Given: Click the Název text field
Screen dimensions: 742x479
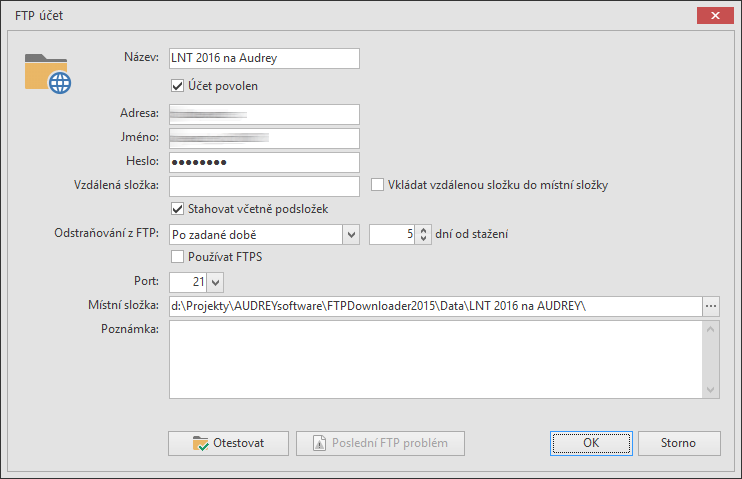Looking at the screenshot, I should pos(264,58).
